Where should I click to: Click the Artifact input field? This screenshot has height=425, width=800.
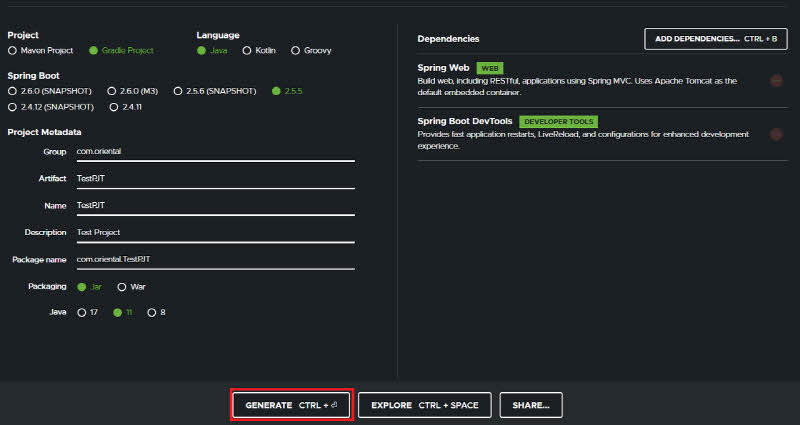(215, 179)
